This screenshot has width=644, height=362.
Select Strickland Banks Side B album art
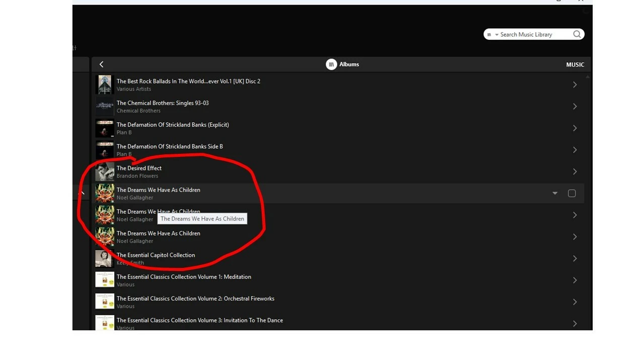coord(105,149)
